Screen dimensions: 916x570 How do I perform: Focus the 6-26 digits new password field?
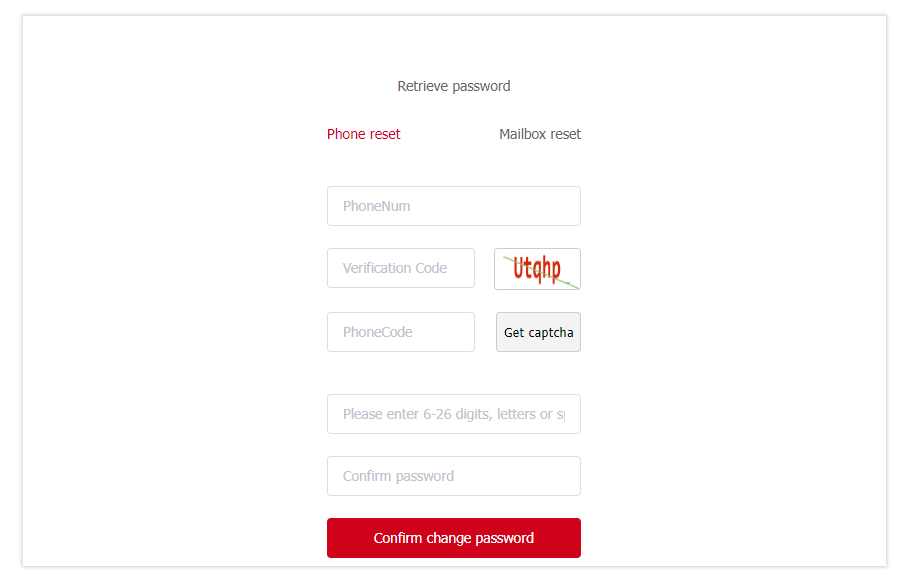point(453,414)
